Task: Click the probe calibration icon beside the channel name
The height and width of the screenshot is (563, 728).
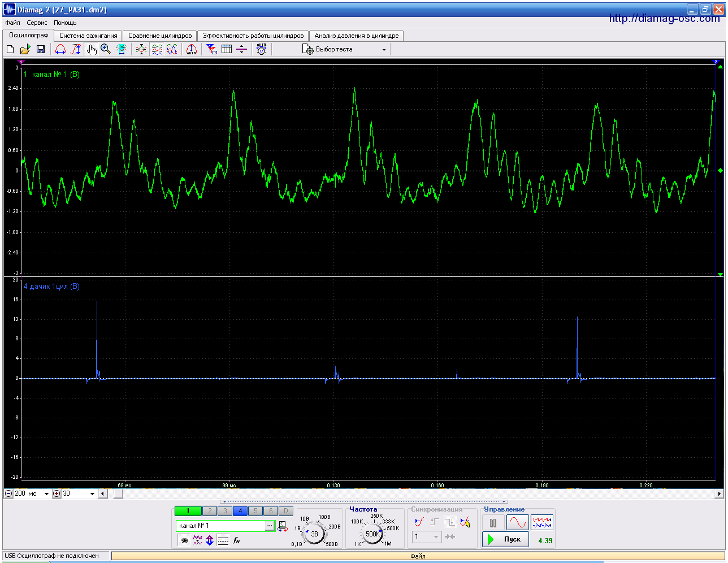Action: point(283,527)
